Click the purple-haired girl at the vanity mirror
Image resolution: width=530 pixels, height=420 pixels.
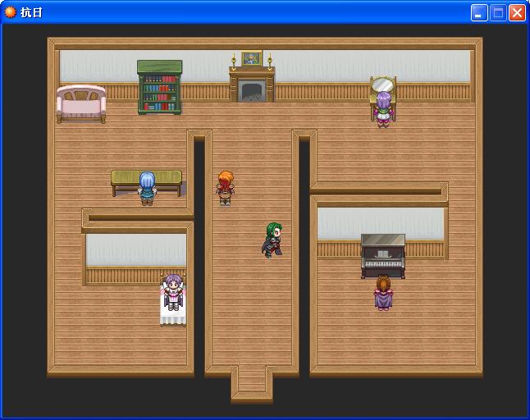[x=384, y=109]
